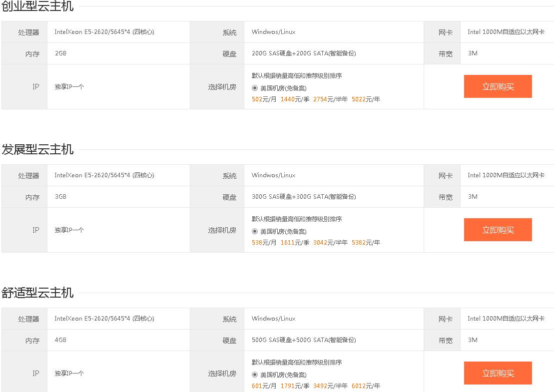Choose the 538元/月 monthly price
Screen dimensions: 554x392
tap(264, 243)
